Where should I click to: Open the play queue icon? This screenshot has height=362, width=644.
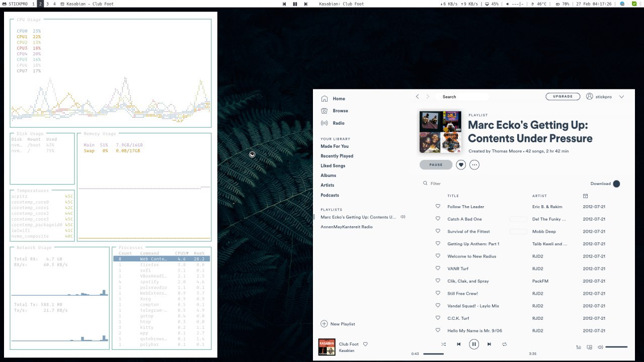(x=579, y=347)
